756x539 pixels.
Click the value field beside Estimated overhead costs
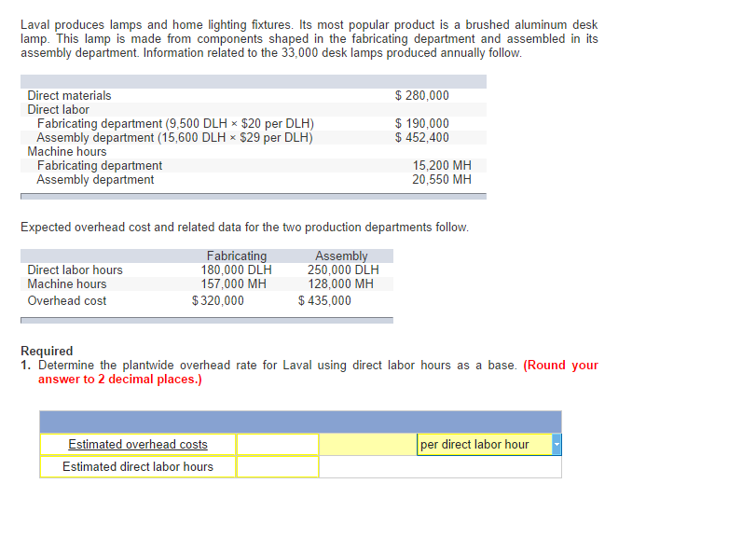coord(277,444)
